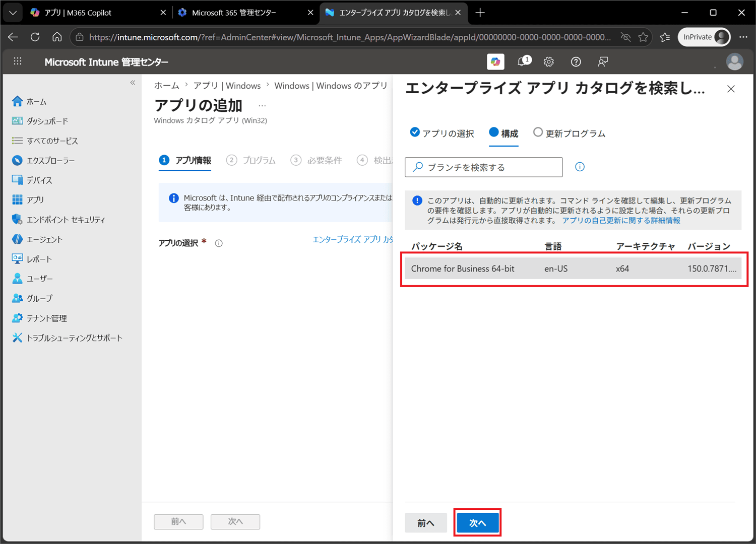The image size is (756, 544).
Task: Open the help question mark icon
Action: (x=576, y=61)
